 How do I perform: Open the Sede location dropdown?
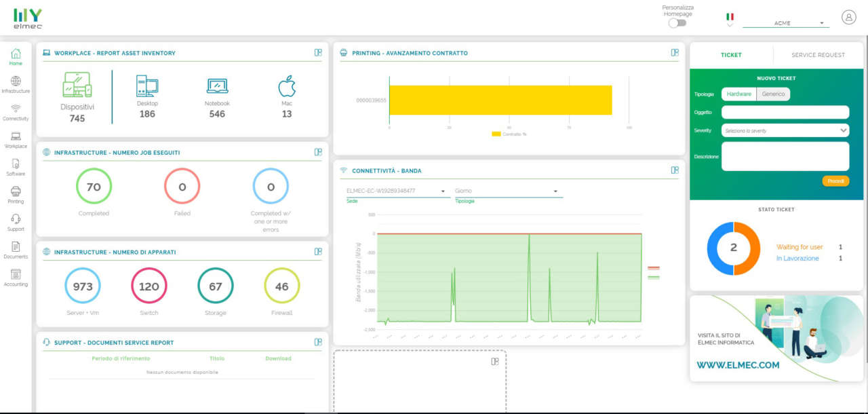[x=395, y=191]
